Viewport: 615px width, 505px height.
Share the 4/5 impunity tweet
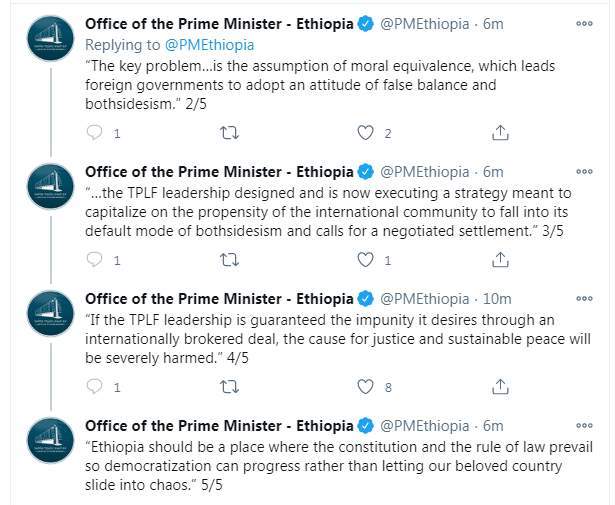click(501, 386)
